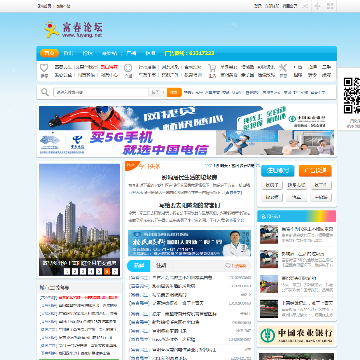
Task: Focus the forum search input field
Action: (x=101, y=92)
